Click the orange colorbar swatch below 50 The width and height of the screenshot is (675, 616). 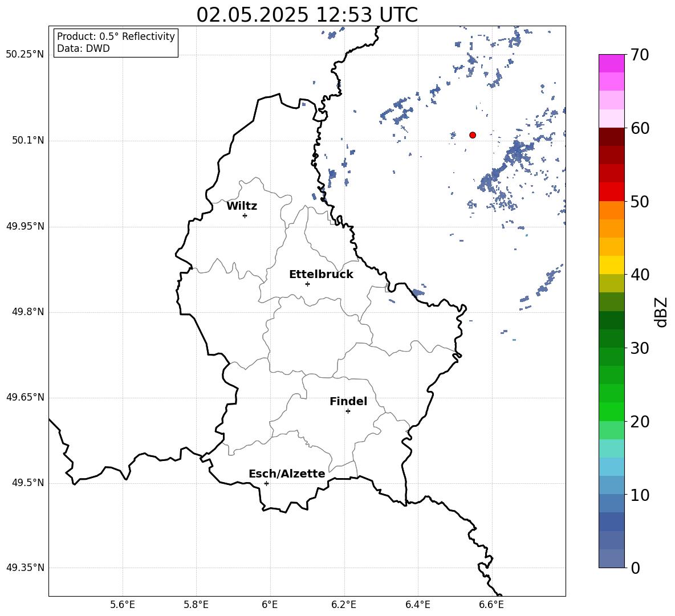[611, 210]
